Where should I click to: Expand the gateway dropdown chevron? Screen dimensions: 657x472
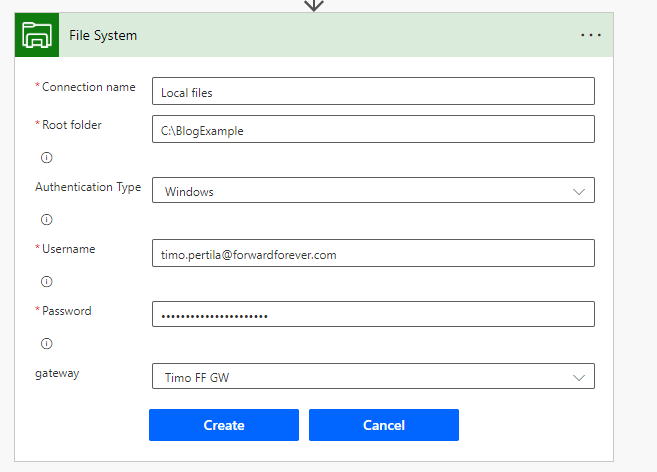(577, 377)
